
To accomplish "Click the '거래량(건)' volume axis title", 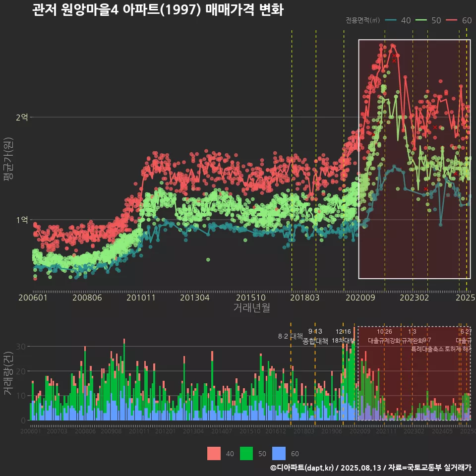I will pos(8,373).
